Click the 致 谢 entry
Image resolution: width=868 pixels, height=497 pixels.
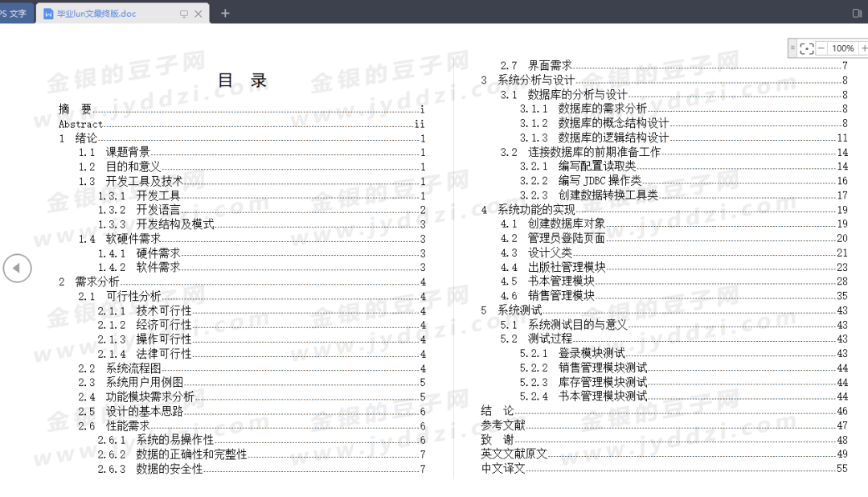pos(665,439)
